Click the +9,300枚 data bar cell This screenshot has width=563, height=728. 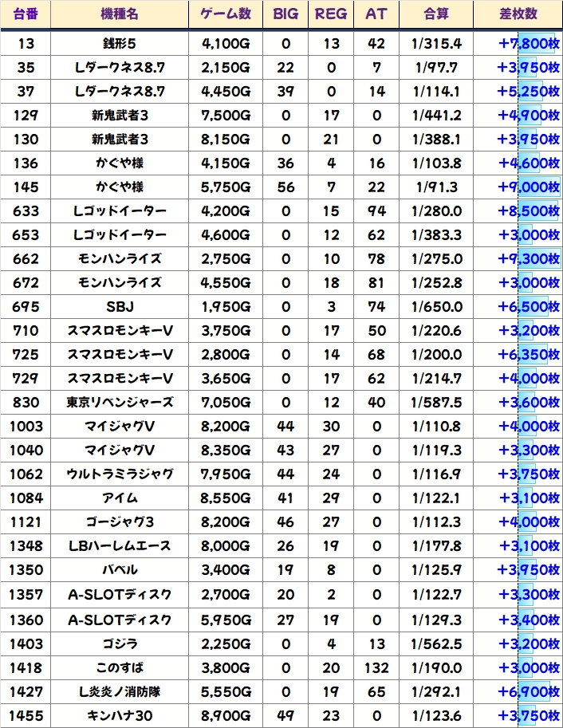pyautogui.click(x=528, y=259)
